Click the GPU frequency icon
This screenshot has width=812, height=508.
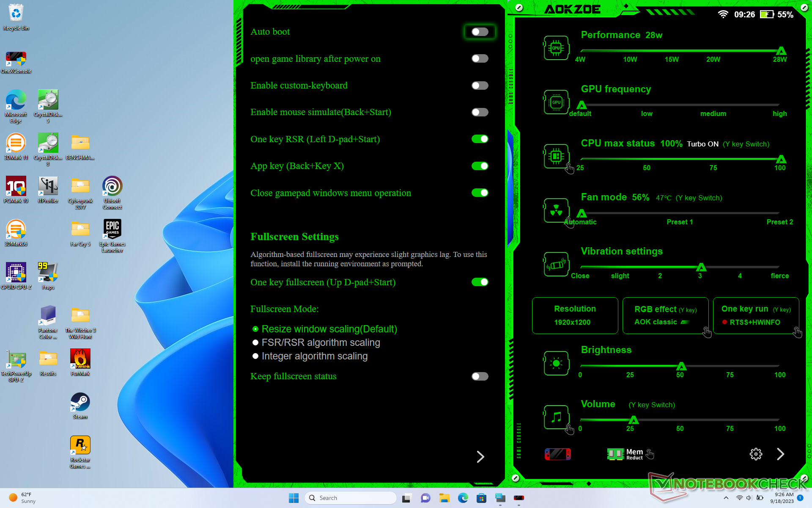pos(556,102)
